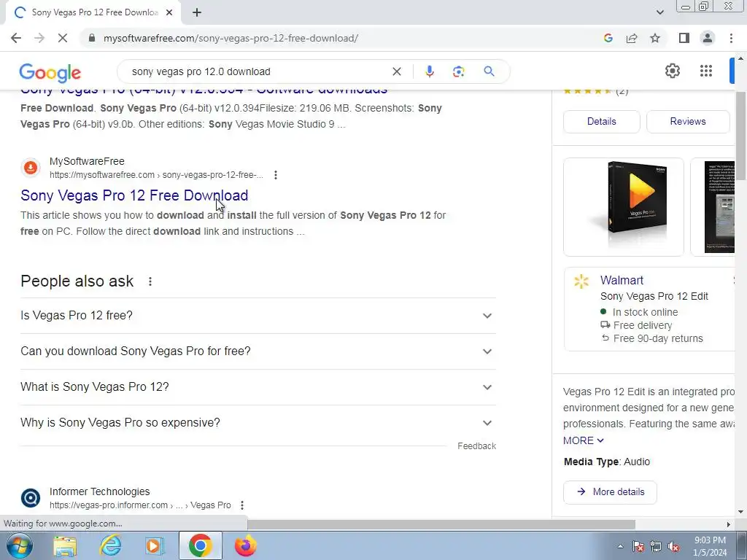This screenshot has height=560, width=747.
Task: Click the MySoftwareFree site favicon
Action: click(31, 168)
